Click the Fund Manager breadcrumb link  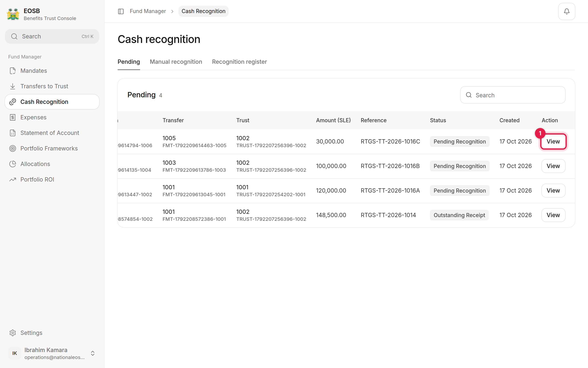tap(148, 11)
